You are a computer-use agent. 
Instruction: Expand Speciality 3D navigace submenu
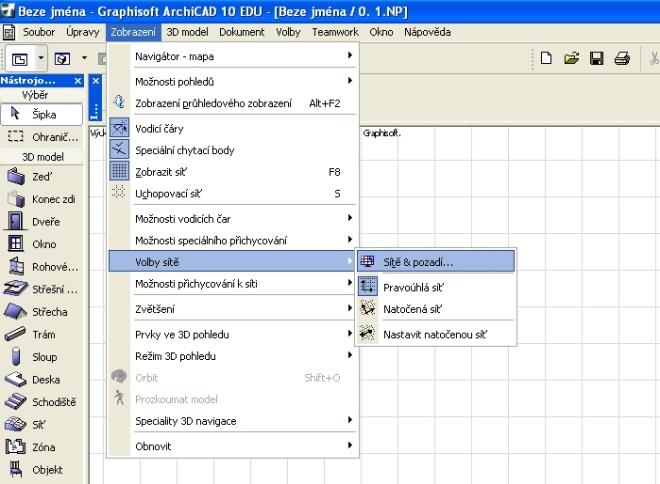click(233, 421)
